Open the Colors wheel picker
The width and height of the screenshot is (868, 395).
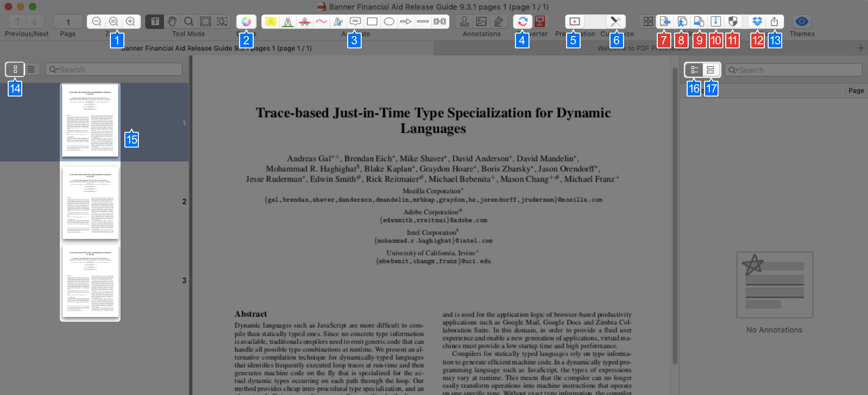pos(246,22)
